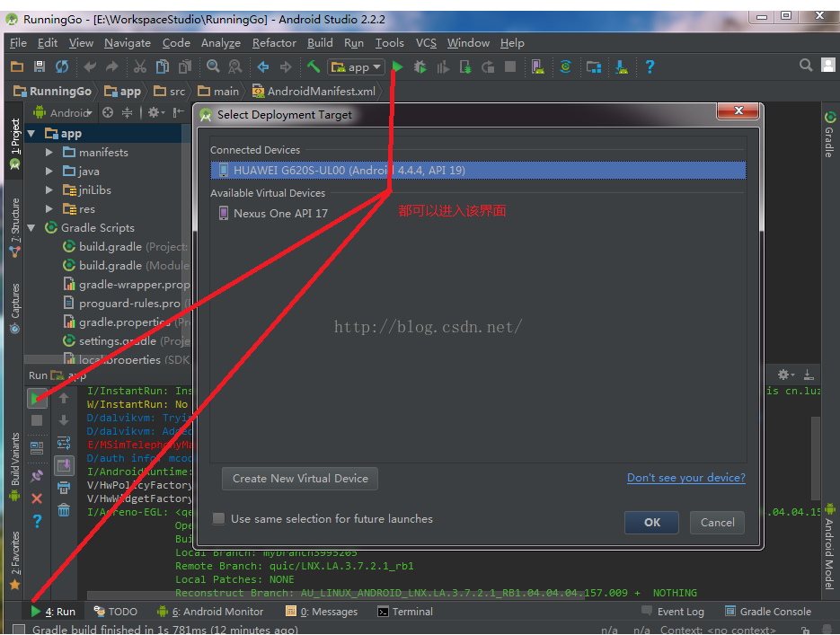
Task: Click the Redo arrow icon
Action: (112, 67)
